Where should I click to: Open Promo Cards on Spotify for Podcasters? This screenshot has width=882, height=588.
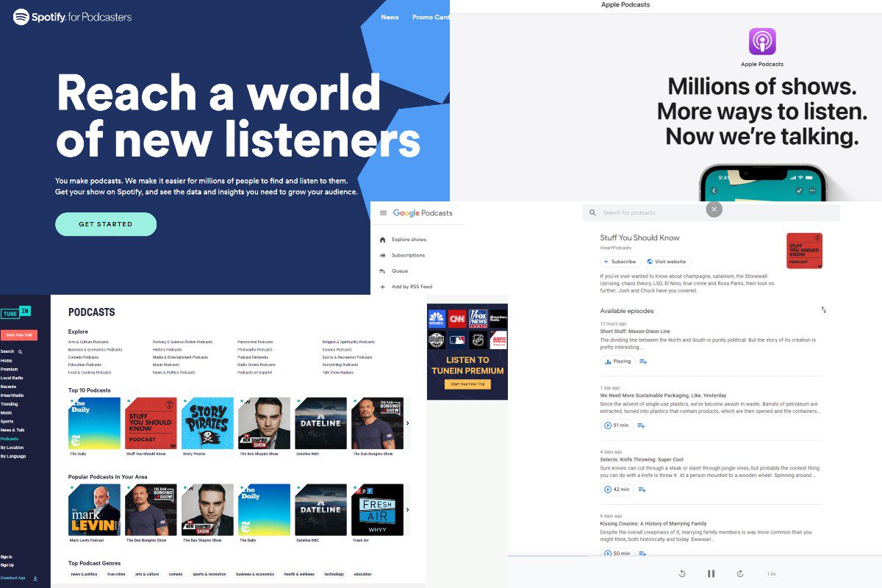[x=431, y=17]
